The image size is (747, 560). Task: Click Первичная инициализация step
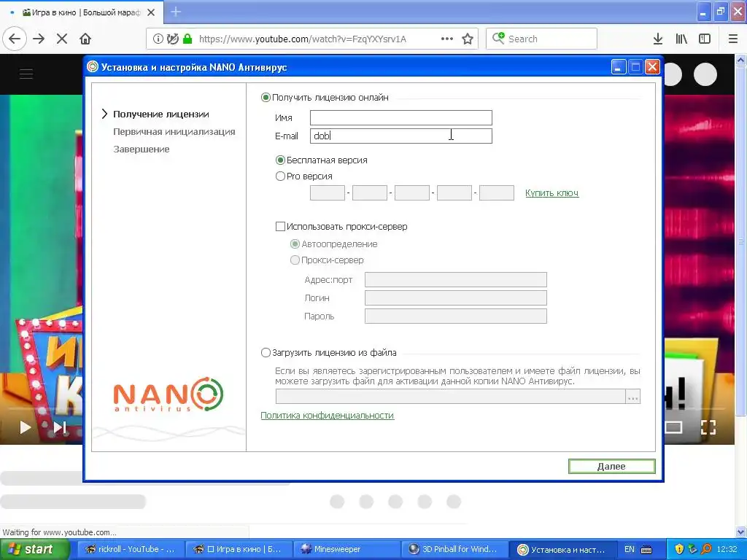174,132
